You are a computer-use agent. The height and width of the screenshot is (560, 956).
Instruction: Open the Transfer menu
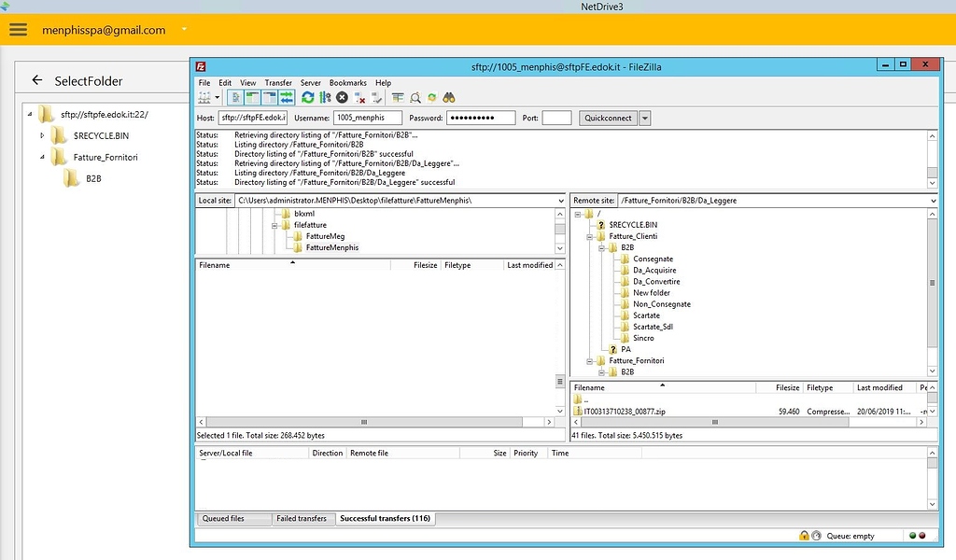pos(277,82)
